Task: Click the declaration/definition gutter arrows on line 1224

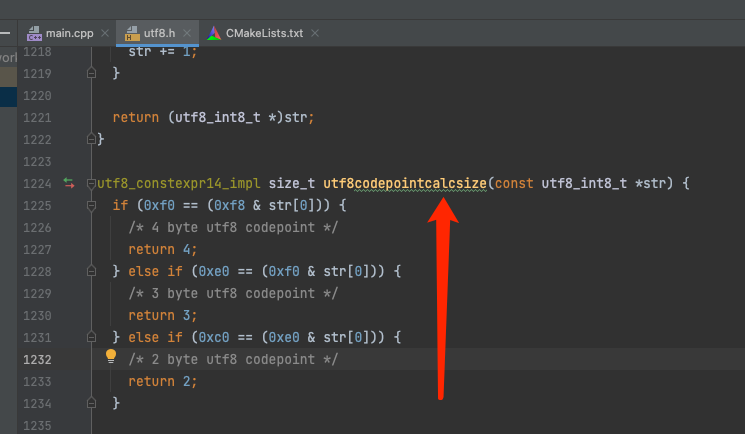Action: click(x=69, y=183)
